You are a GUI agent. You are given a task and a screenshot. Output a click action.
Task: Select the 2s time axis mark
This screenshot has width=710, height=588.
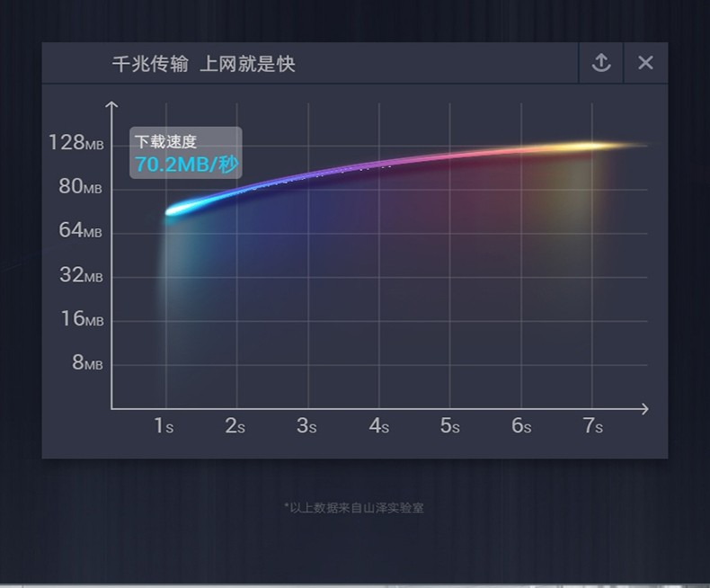pyautogui.click(x=235, y=426)
